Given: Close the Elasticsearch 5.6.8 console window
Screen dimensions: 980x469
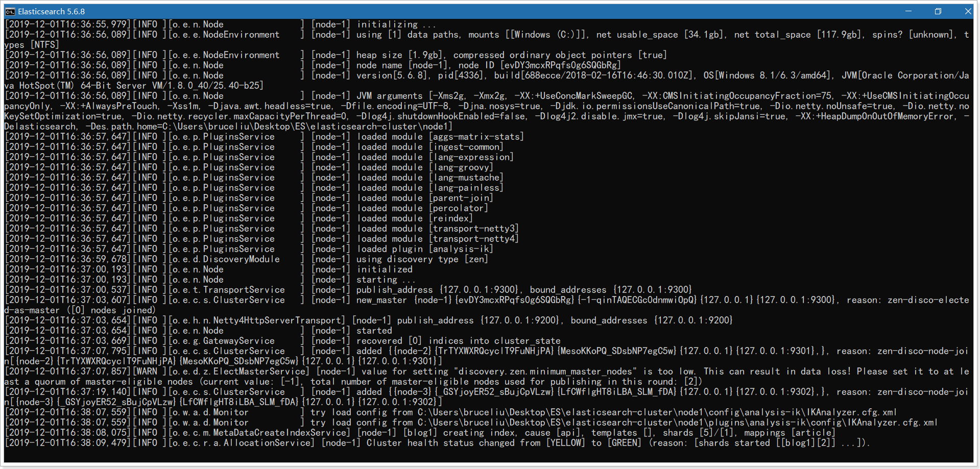Looking at the screenshot, I should pyautogui.click(x=968, y=11).
